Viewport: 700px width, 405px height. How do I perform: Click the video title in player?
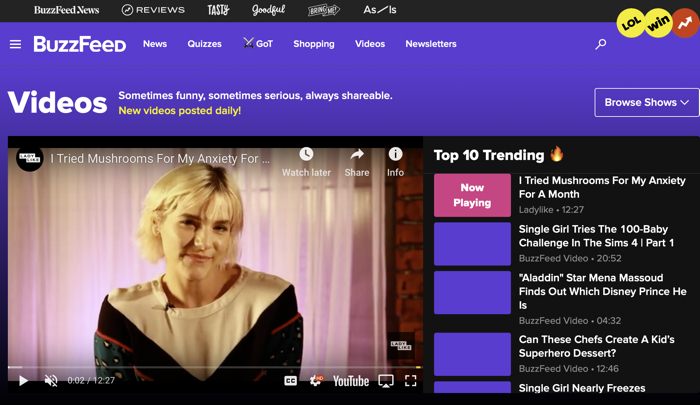(160, 159)
